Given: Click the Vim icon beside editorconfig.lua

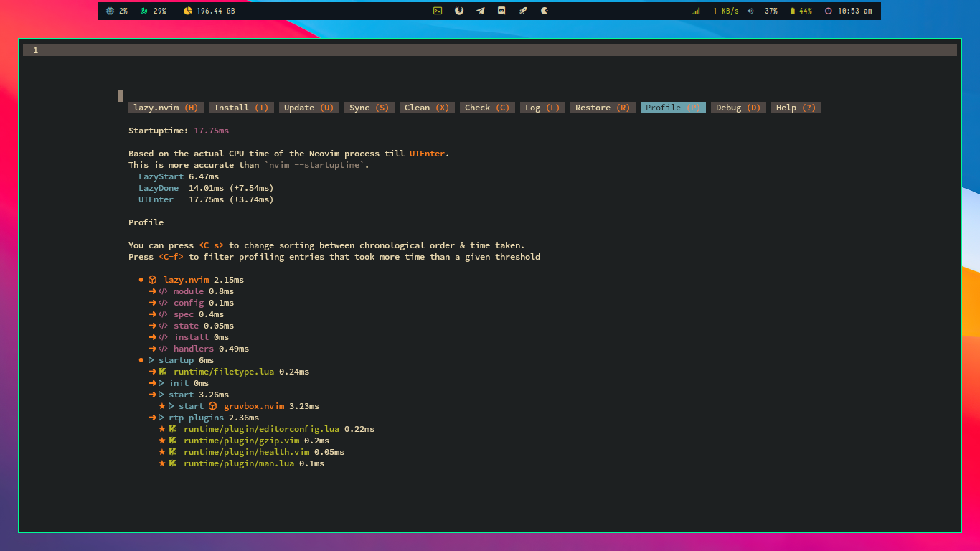Looking at the screenshot, I should (173, 429).
